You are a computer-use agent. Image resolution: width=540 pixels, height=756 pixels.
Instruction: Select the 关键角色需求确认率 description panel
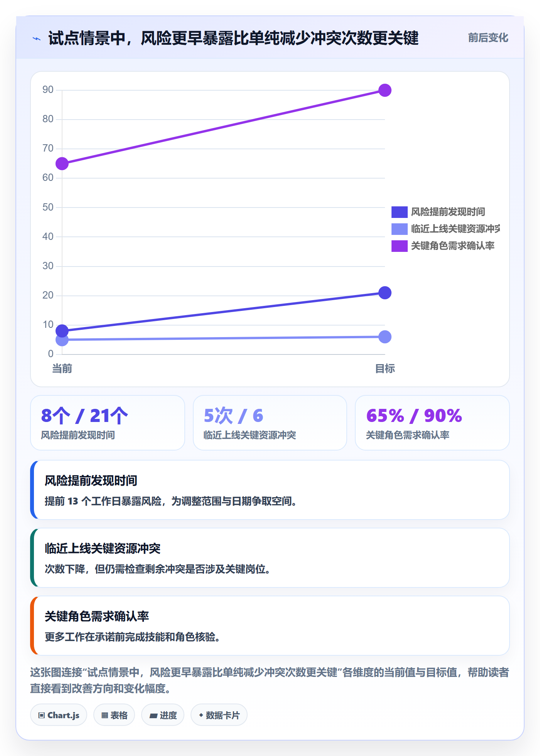point(270,626)
